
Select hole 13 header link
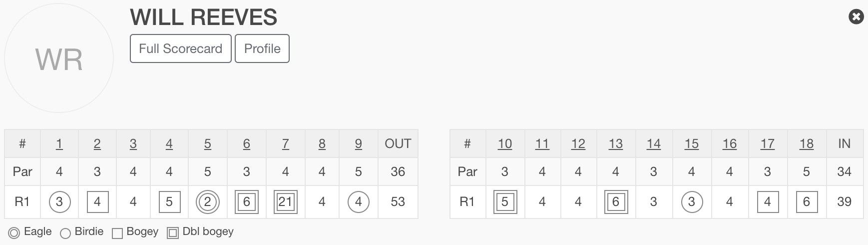pos(615,144)
